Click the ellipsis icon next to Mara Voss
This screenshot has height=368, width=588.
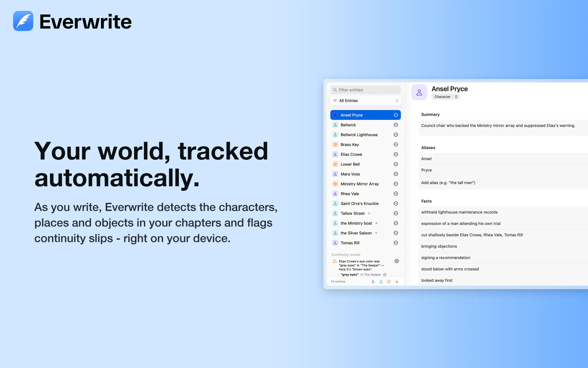[396, 174]
